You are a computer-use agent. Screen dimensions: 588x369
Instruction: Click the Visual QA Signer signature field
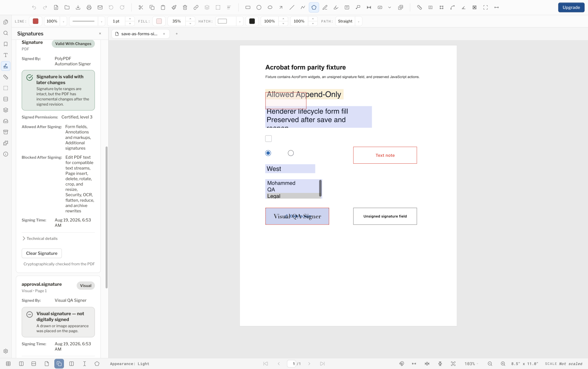tap(297, 216)
